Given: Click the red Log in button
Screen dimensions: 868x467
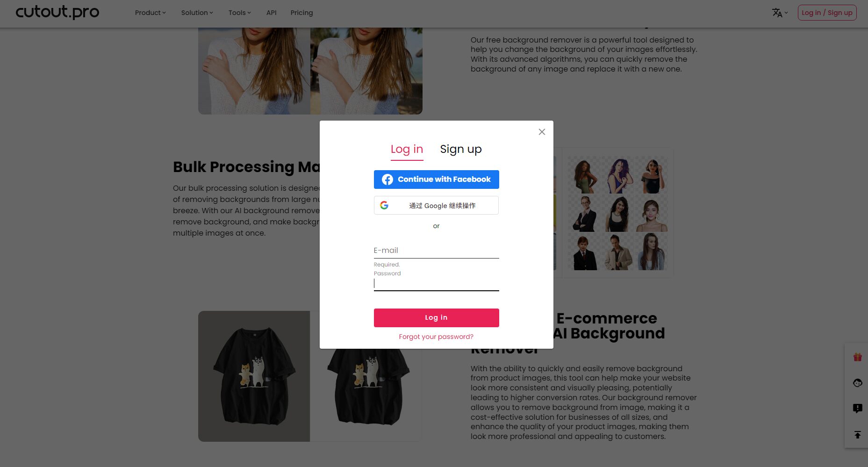Looking at the screenshot, I should click(436, 318).
